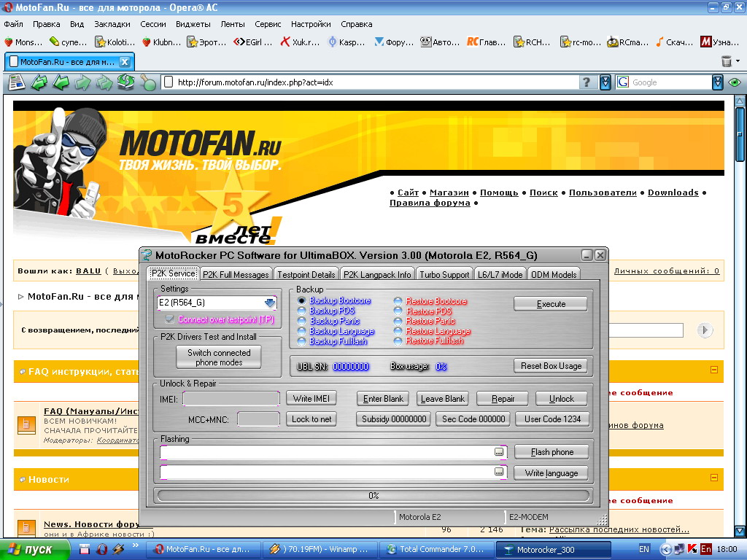The width and height of the screenshot is (747, 560).
Task: Choose the Backup Panic radio button
Action: pyautogui.click(x=301, y=321)
